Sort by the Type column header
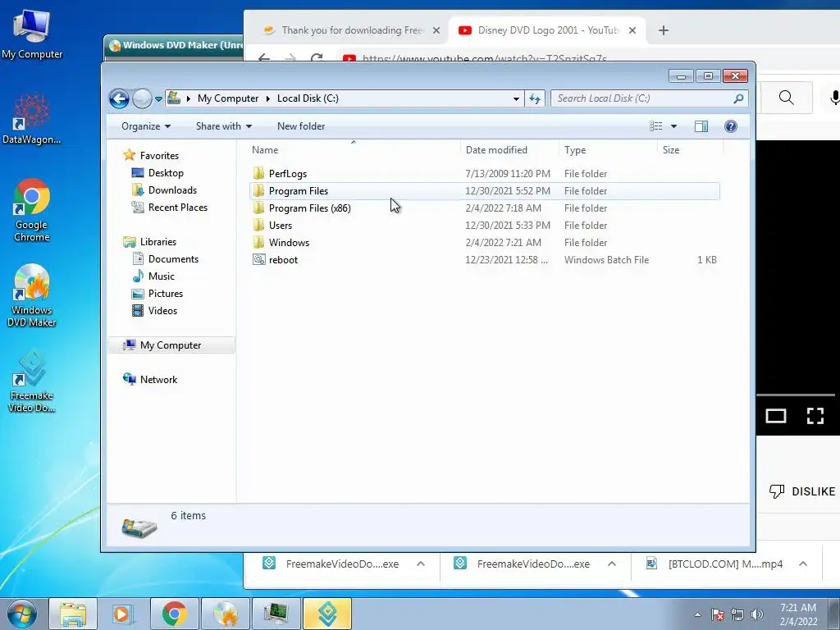The height and width of the screenshot is (630, 840). pyautogui.click(x=608, y=150)
